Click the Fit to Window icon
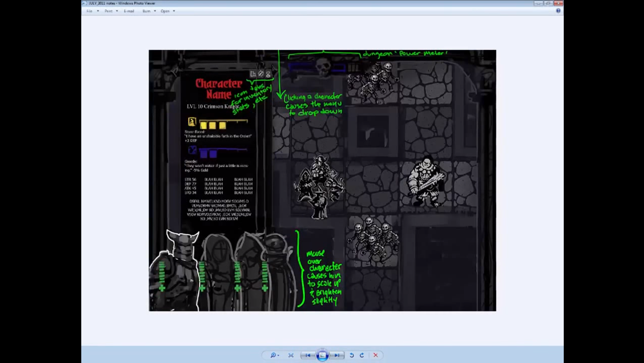 tap(291, 355)
